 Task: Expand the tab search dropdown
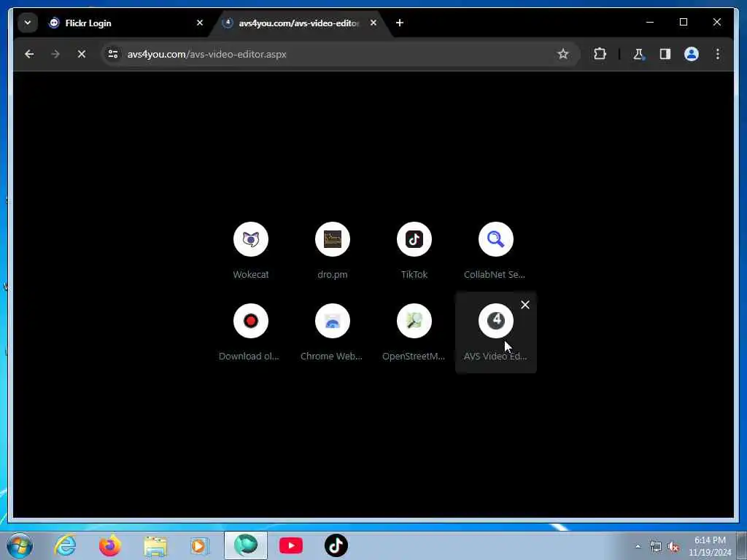(x=28, y=23)
